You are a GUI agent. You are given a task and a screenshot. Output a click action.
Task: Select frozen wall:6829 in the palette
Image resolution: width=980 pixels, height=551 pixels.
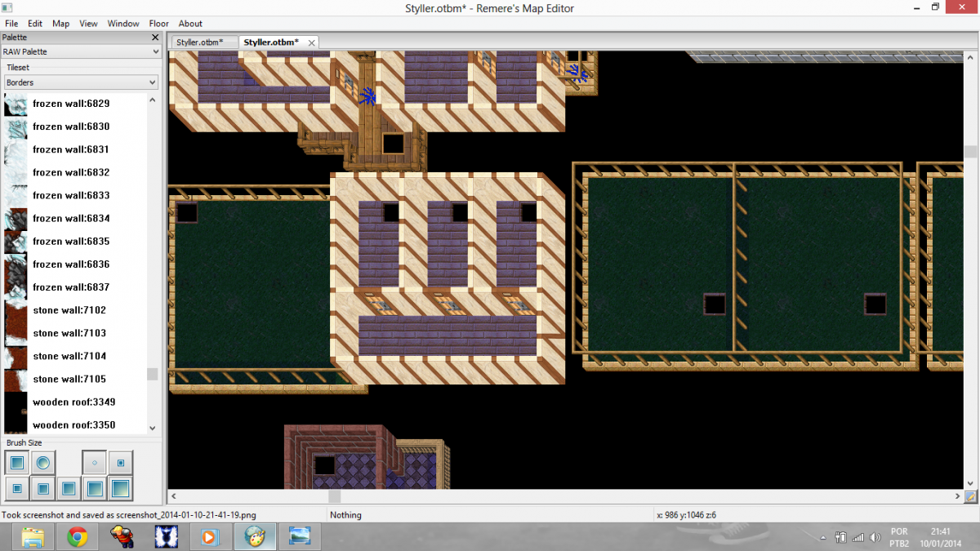click(75, 104)
